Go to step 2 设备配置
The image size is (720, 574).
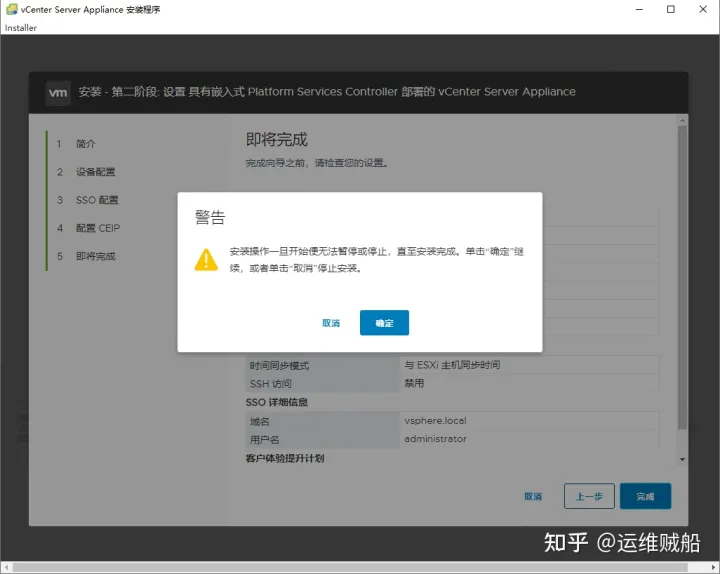pos(95,172)
